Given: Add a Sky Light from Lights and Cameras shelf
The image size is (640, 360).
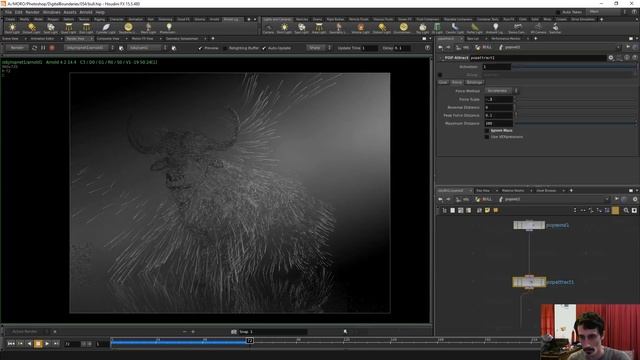Looking at the screenshot, I should pos(422,28).
